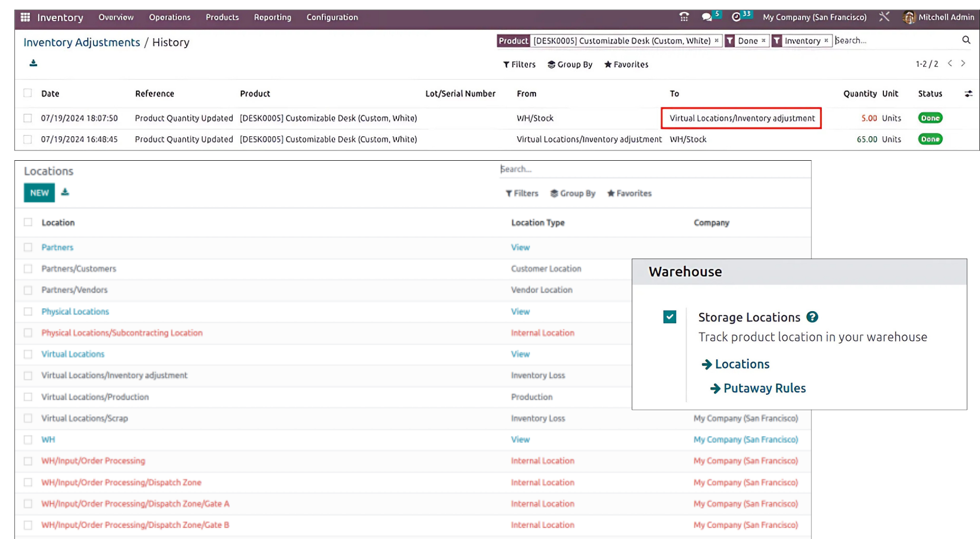980x539 pixels.
Task: Click Storage Locations help question icon
Action: tap(812, 317)
